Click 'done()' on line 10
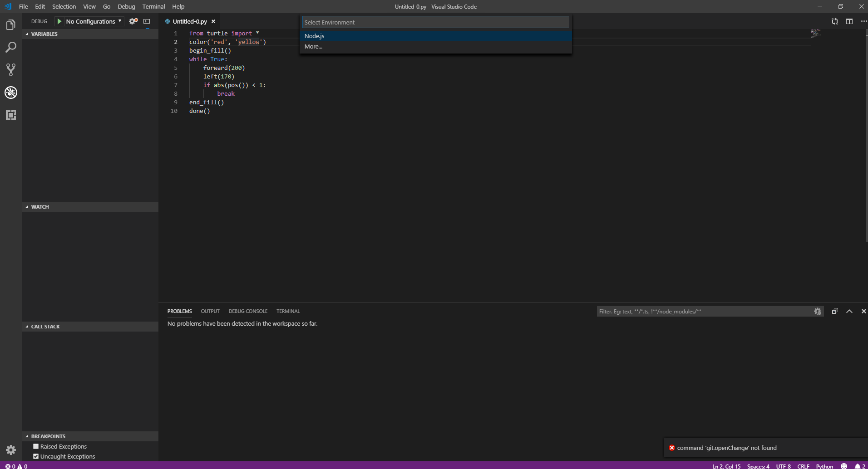Image resolution: width=868 pixels, height=469 pixels. pyautogui.click(x=200, y=111)
